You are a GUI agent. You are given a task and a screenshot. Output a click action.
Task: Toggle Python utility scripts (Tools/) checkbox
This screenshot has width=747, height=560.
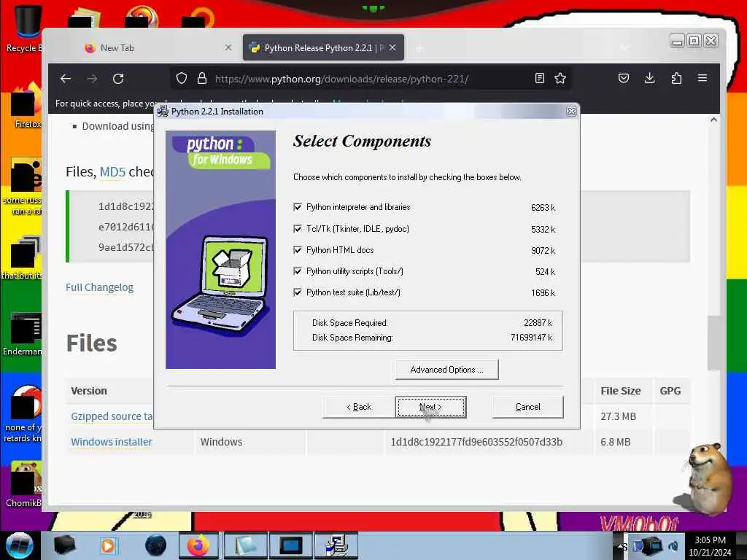(298, 271)
